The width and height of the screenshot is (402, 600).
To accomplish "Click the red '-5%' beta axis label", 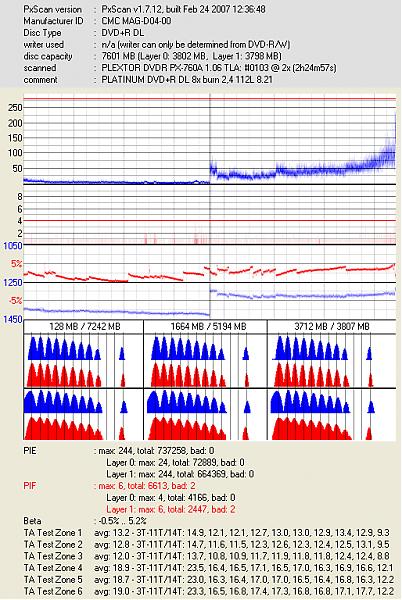I will [16, 301].
